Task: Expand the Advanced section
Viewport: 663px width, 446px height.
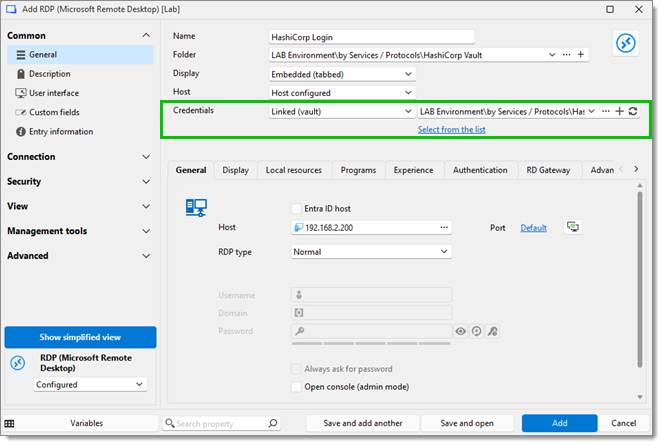Action: click(146, 256)
